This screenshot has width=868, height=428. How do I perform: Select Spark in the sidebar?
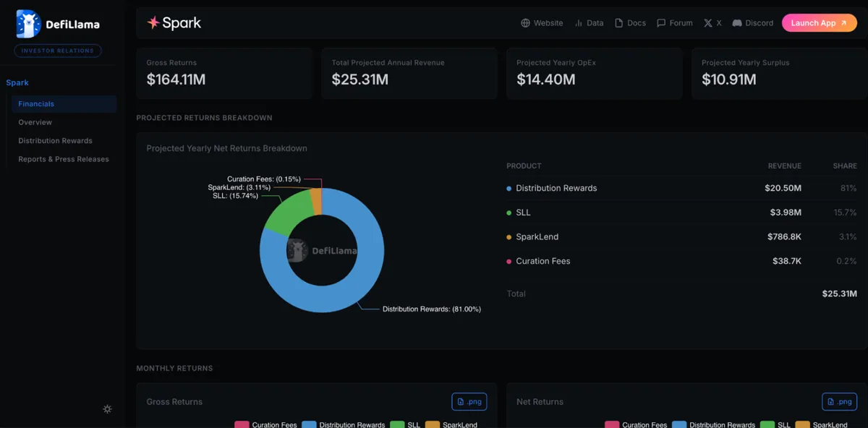17,82
